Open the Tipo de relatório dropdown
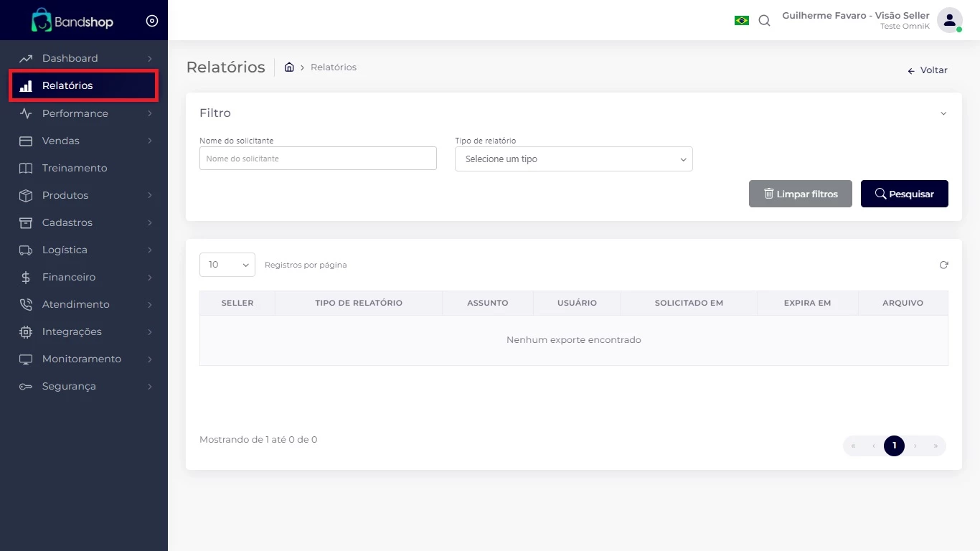This screenshot has width=980, height=551. (x=573, y=159)
